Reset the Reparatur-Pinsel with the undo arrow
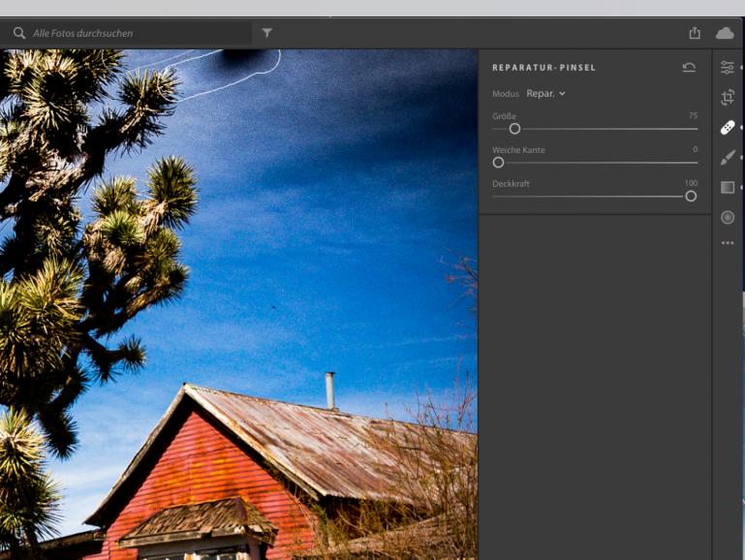 coord(689,68)
